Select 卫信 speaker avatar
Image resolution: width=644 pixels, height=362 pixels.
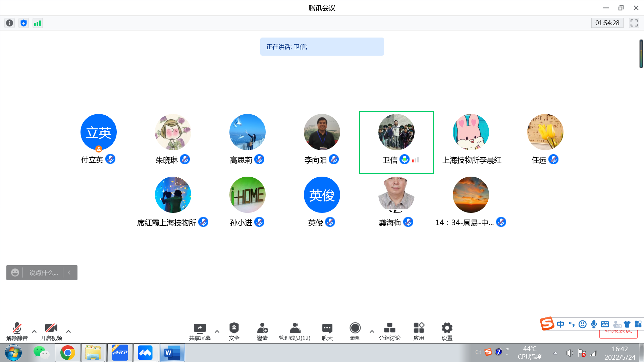(396, 132)
